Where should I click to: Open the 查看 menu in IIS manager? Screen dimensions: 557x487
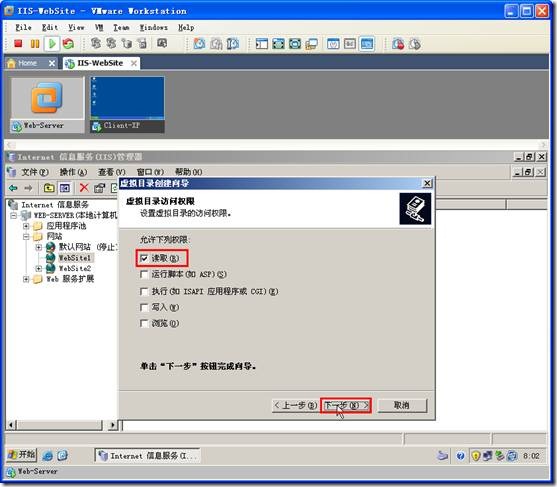(x=112, y=172)
